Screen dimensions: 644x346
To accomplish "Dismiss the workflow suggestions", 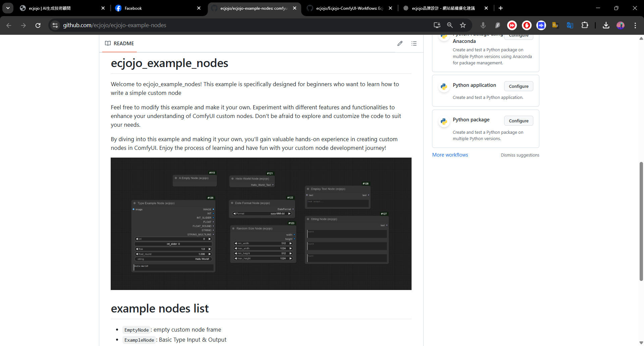I will (520, 155).
